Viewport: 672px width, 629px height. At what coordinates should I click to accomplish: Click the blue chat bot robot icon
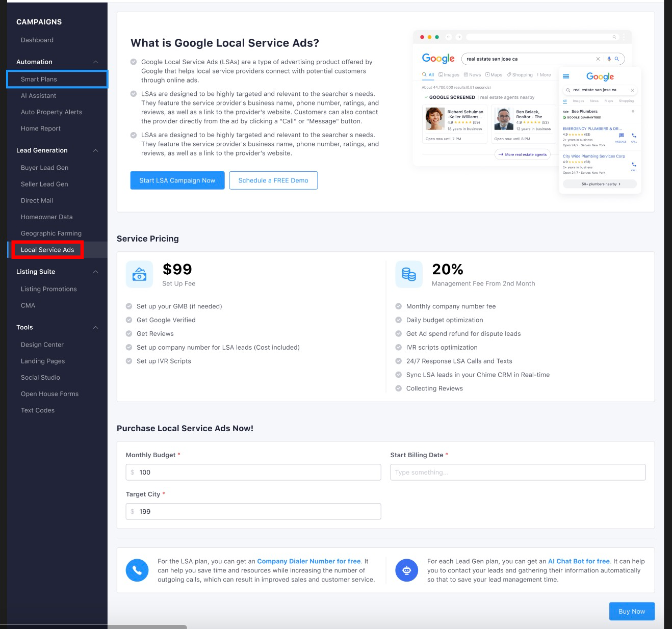407,570
